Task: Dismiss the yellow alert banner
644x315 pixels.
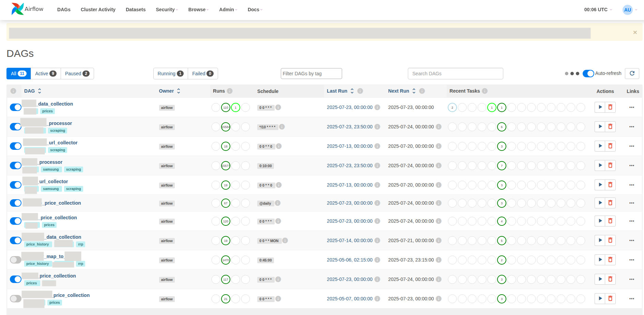Action: 635,32
